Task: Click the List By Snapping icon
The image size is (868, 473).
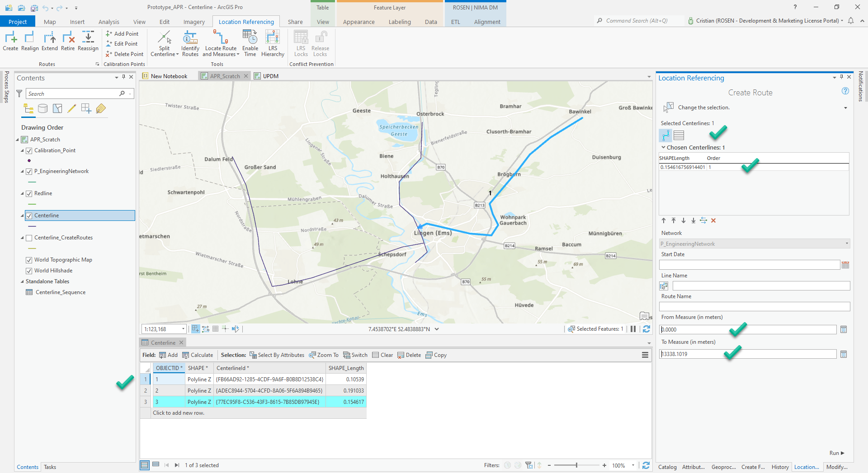Action: 86,108
